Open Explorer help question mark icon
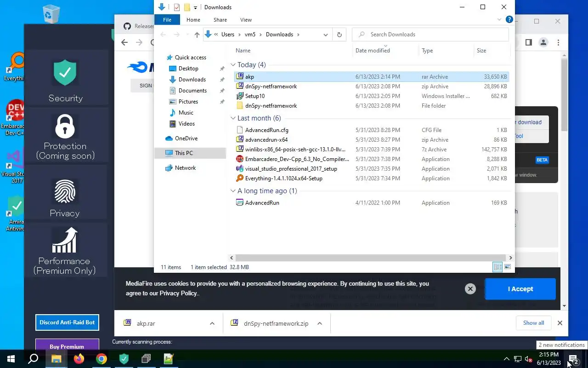588x368 pixels. (x=509, y=20)
